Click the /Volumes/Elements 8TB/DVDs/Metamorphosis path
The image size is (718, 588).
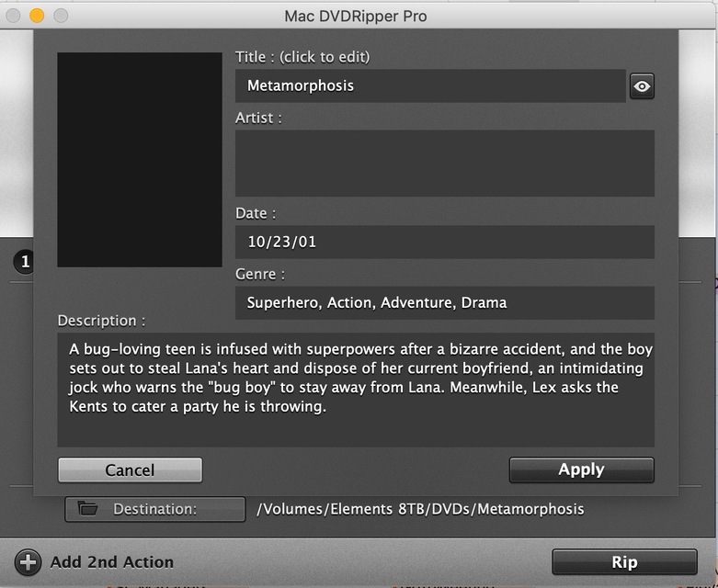[420, 509]
